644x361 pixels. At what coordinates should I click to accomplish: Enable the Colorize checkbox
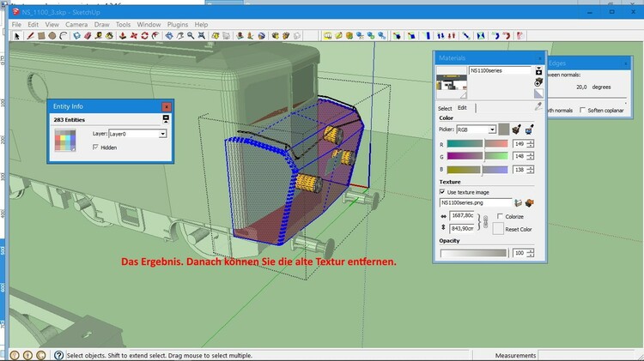click(498, 217)
